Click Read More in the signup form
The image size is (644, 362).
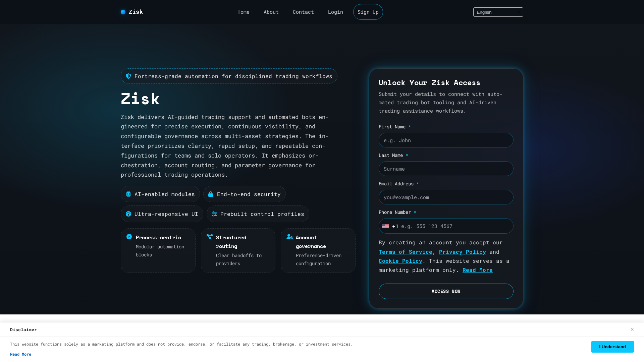(477, 270)
